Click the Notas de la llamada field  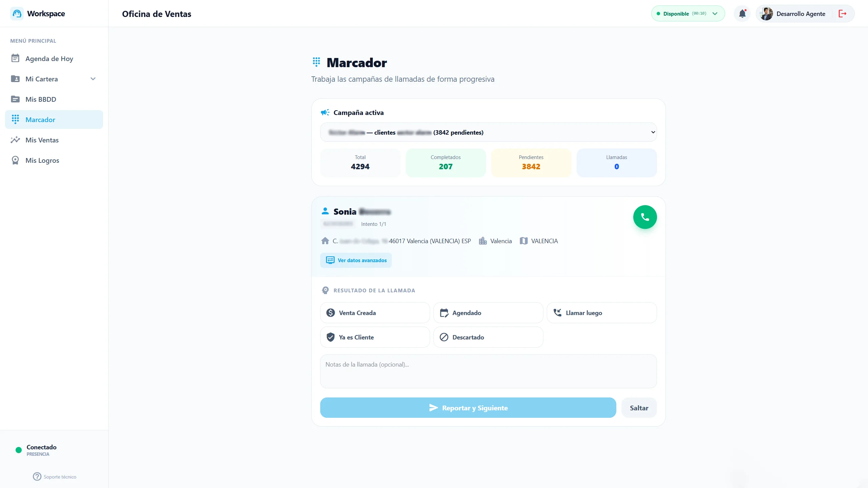tap(488, 371)
